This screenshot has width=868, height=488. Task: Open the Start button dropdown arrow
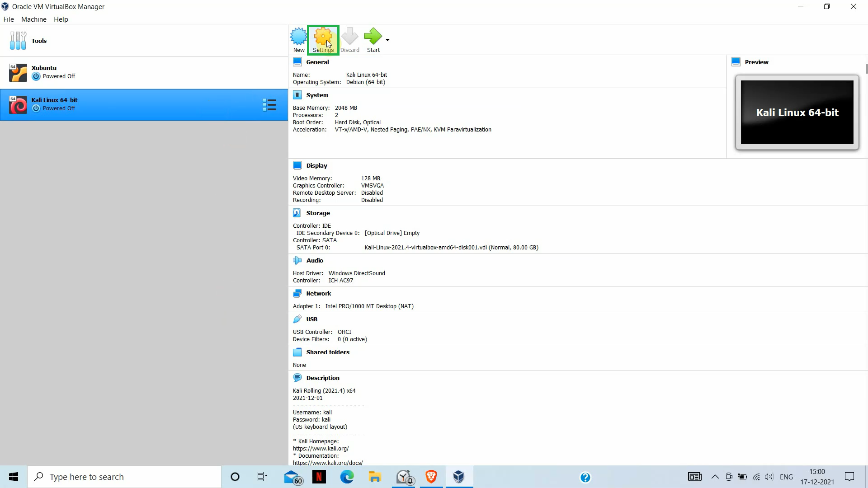point(387,39)
